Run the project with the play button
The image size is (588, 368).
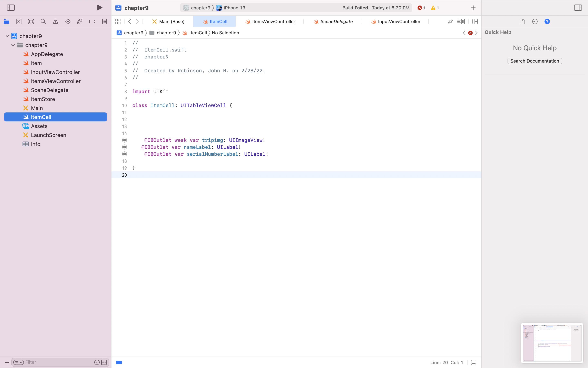99,8
